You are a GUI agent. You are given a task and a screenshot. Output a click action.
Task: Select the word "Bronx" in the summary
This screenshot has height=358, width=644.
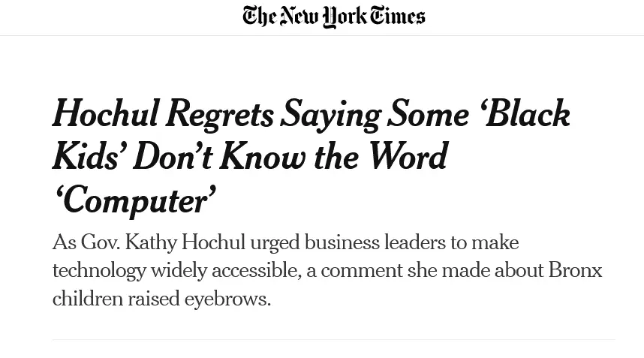pyautogui.click(x=576, y=270)
